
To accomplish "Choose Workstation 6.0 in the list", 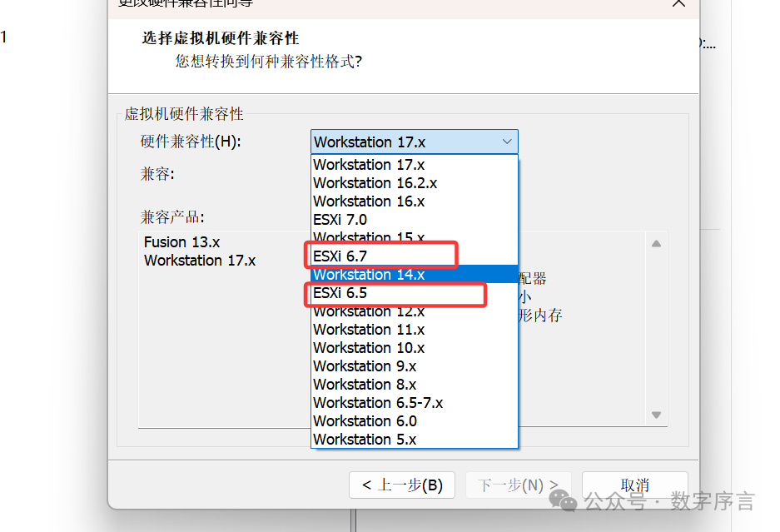I will [414, 421].
